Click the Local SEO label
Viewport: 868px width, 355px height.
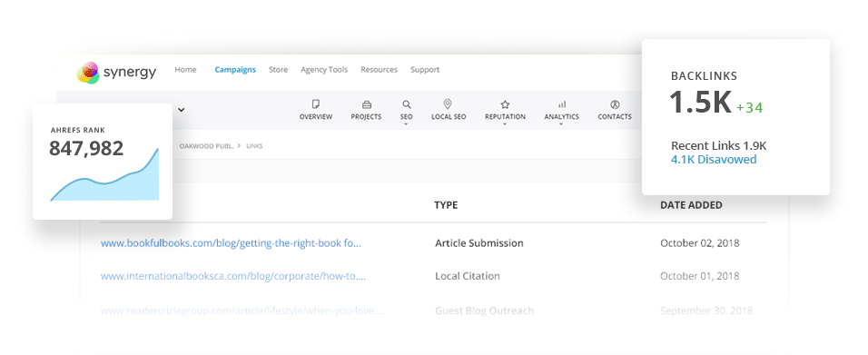tap(449, 117)
